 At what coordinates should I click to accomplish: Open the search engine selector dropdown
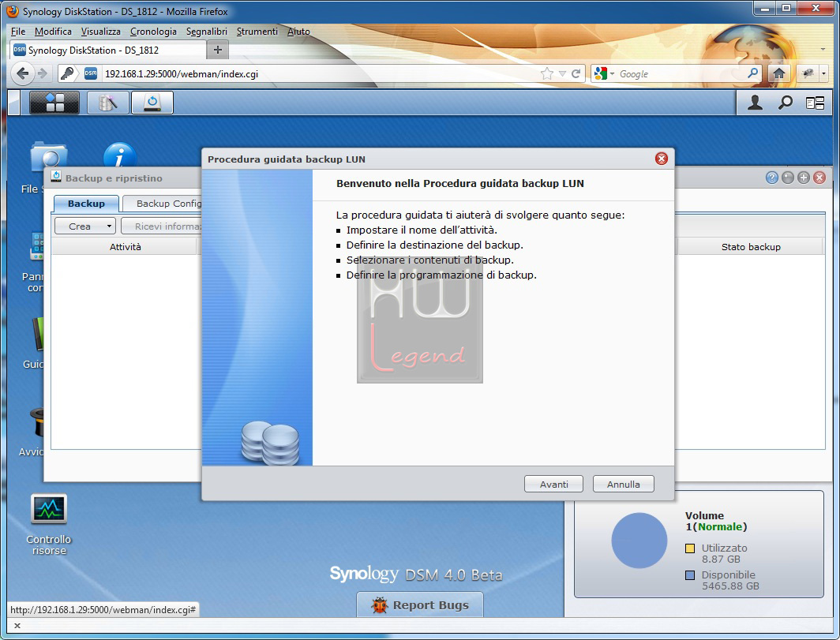click(613, 74)
